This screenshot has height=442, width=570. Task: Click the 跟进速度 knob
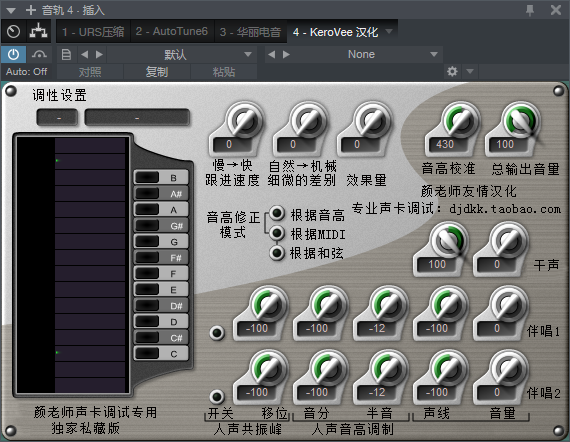(x=244, y=120)
